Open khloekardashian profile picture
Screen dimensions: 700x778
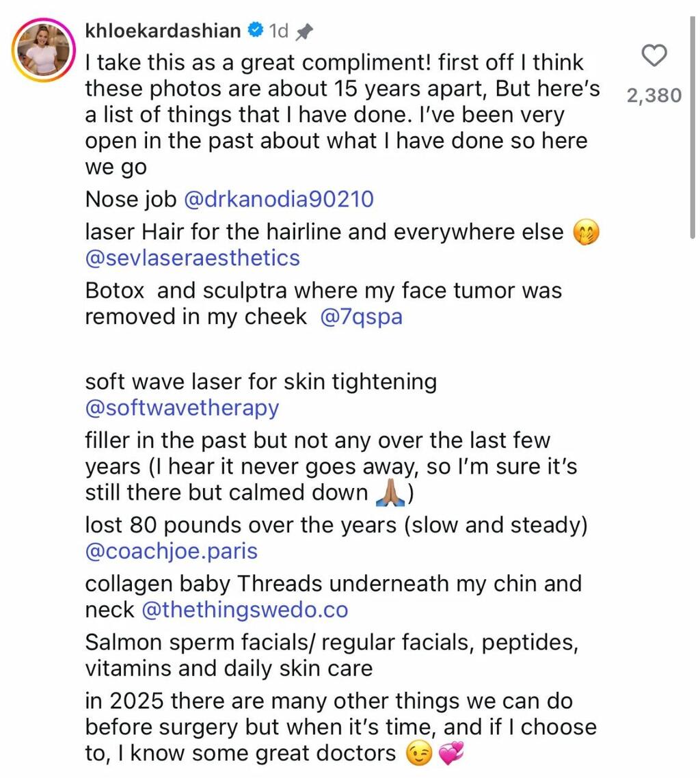pos(44,50)
